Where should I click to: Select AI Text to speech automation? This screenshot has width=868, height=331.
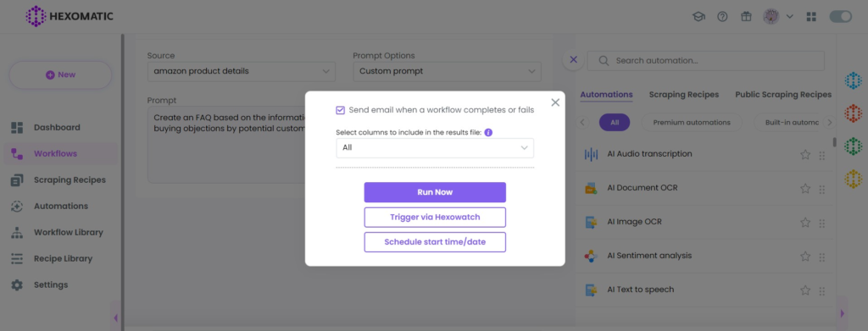tap(704, 290)
